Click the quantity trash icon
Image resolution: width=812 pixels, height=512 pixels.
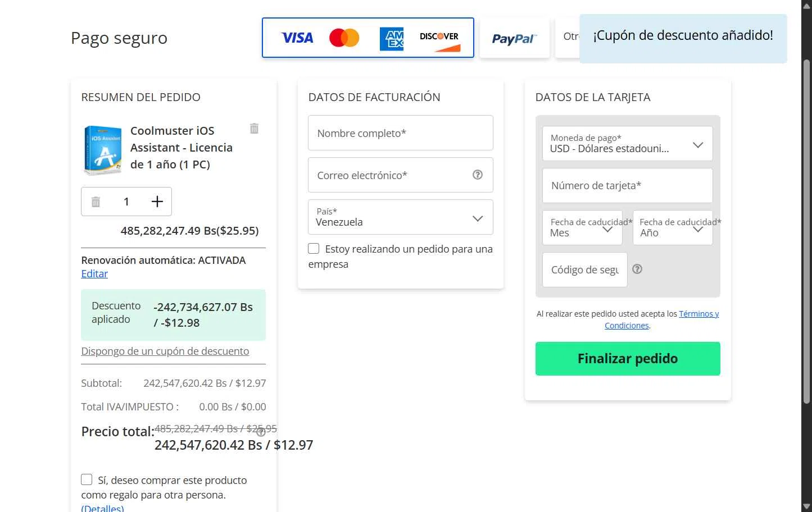coord(96,202)
